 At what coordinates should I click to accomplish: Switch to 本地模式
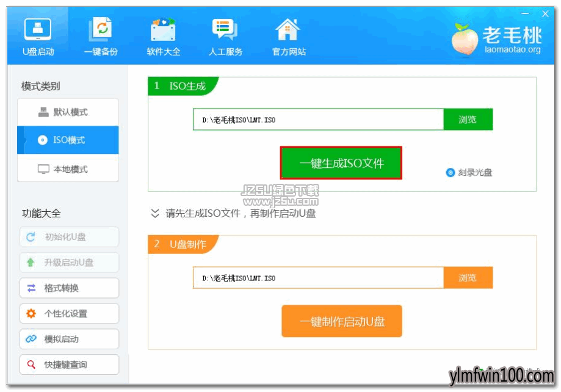[x=68, y=169]
